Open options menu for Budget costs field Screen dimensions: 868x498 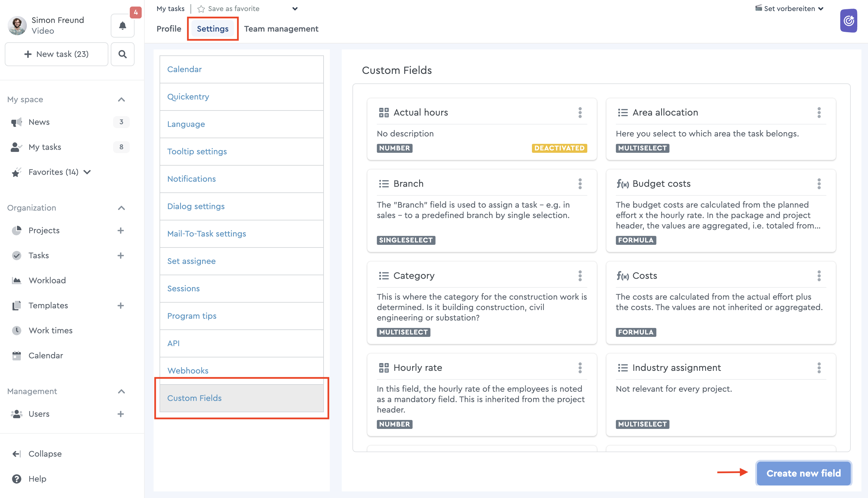pos(819,184)
